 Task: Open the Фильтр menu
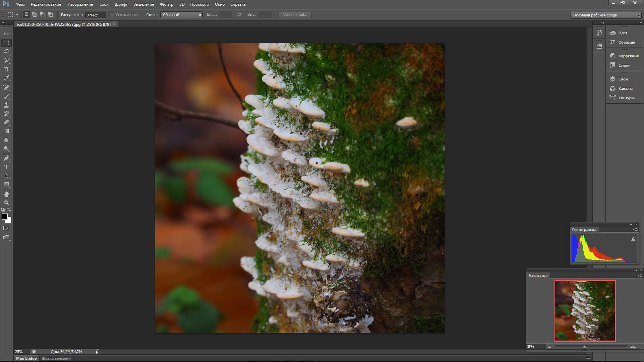pyautogui.click(x=166, y=4)
